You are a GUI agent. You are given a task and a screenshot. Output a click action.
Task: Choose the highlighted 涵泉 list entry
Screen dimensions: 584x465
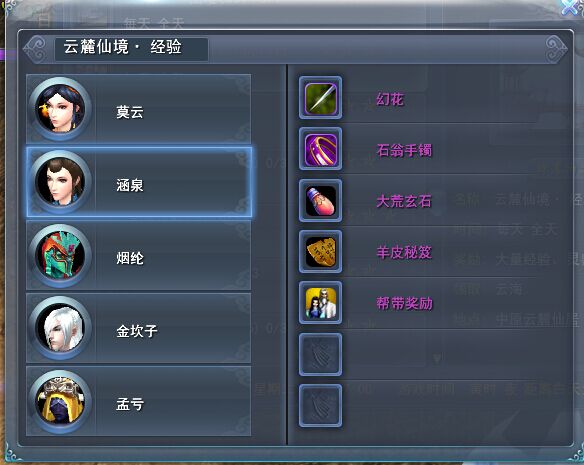pyautogui.click(x=139, y=182)
